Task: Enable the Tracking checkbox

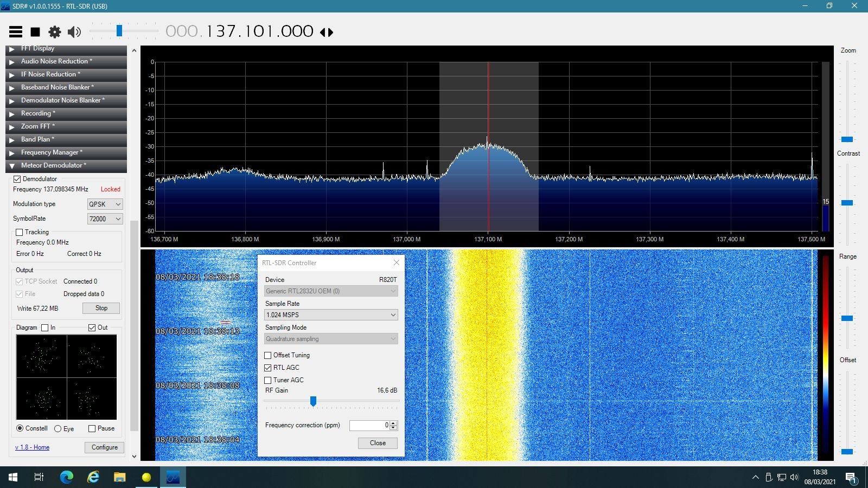Action: pyautogui.click(x=20, y=232)
